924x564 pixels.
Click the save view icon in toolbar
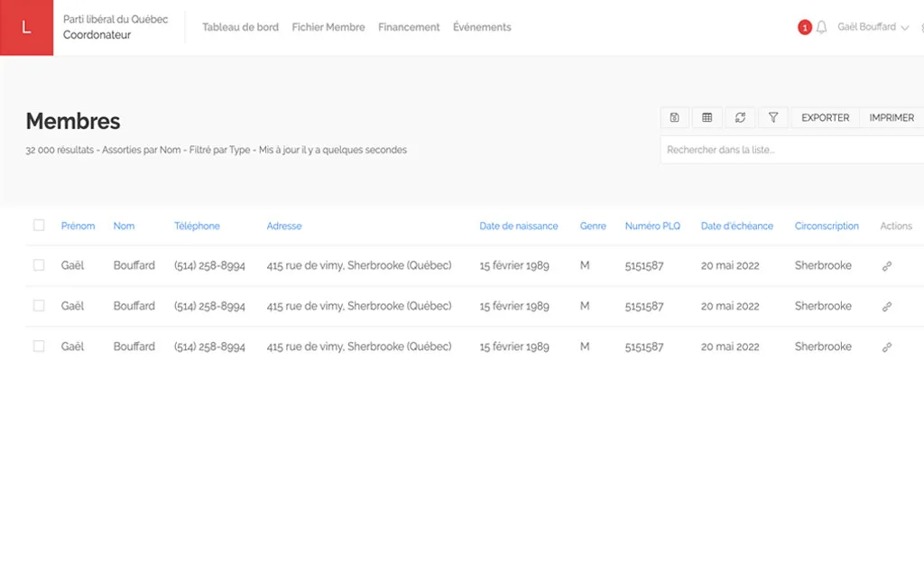click(675, 117)
